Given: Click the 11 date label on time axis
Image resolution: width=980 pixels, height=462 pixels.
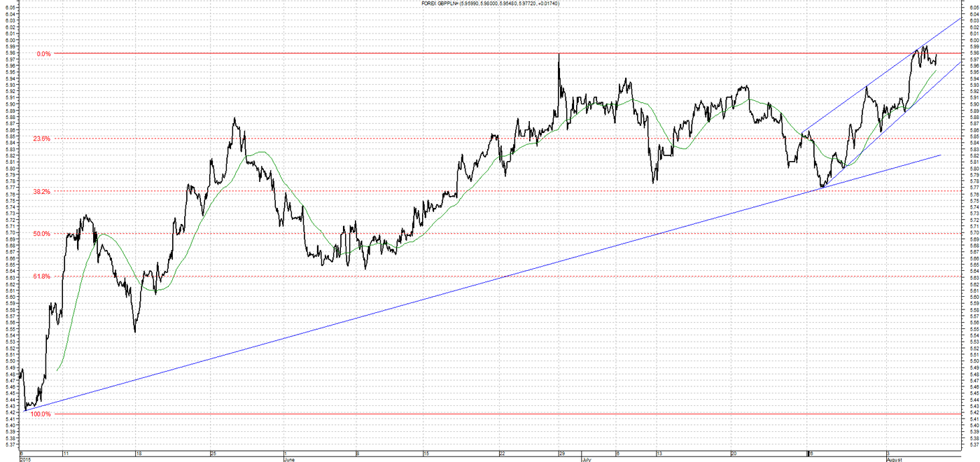Looking at the screenshot, I should 65,454.
